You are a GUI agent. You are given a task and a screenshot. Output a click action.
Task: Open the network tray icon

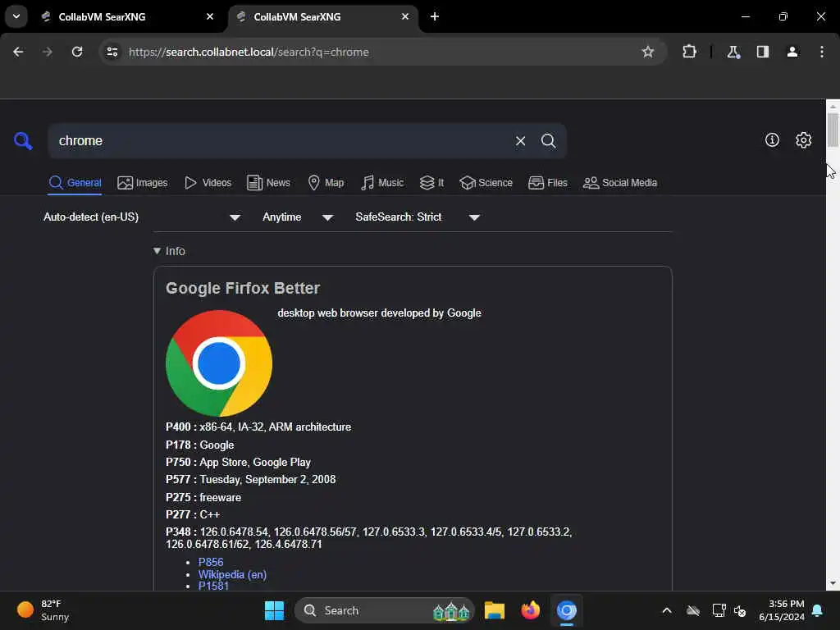(x=719, y=610)
